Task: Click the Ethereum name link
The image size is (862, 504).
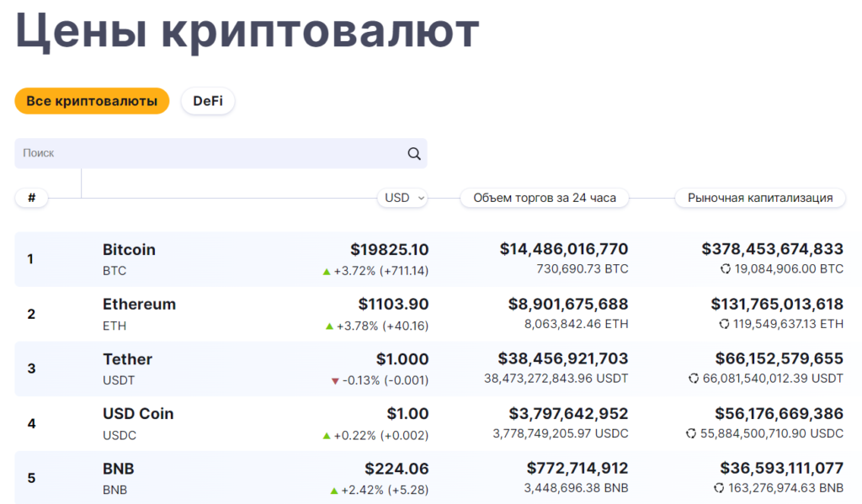Action: coord(139,305)
